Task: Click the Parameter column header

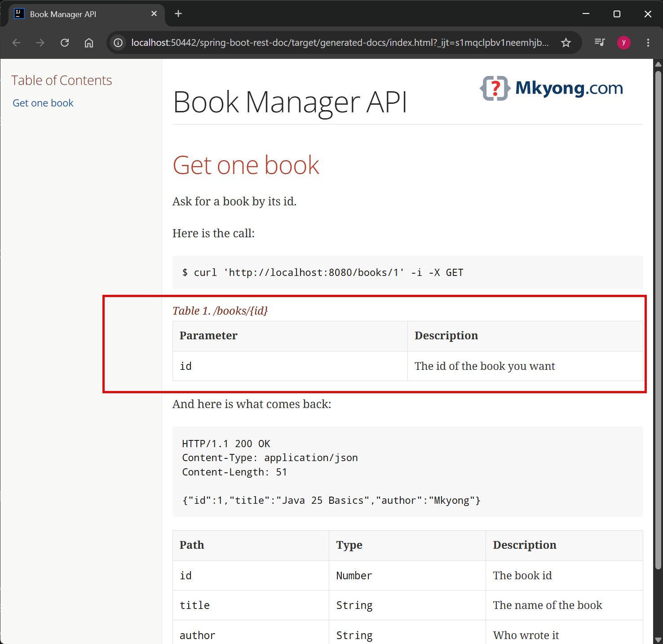Action: [x=290, y=336]
